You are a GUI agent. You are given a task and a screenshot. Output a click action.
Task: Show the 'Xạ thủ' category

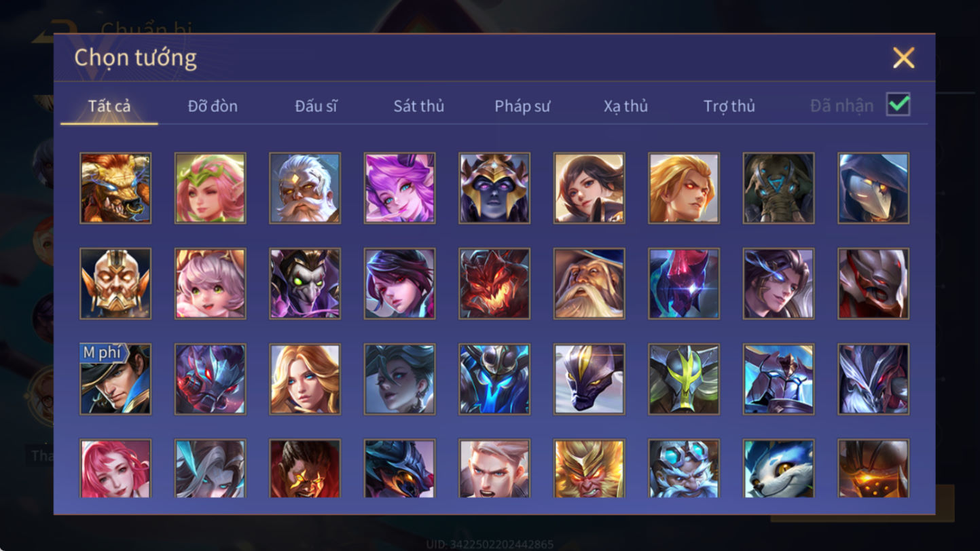click(x=625, y=106)
